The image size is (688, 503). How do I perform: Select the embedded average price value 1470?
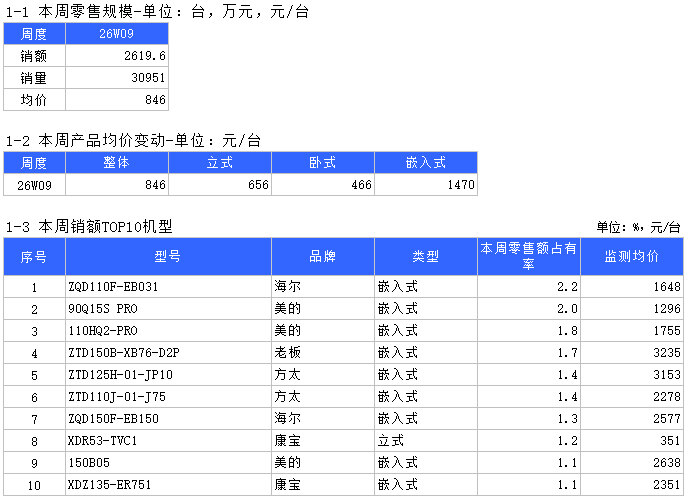[426, 185]
